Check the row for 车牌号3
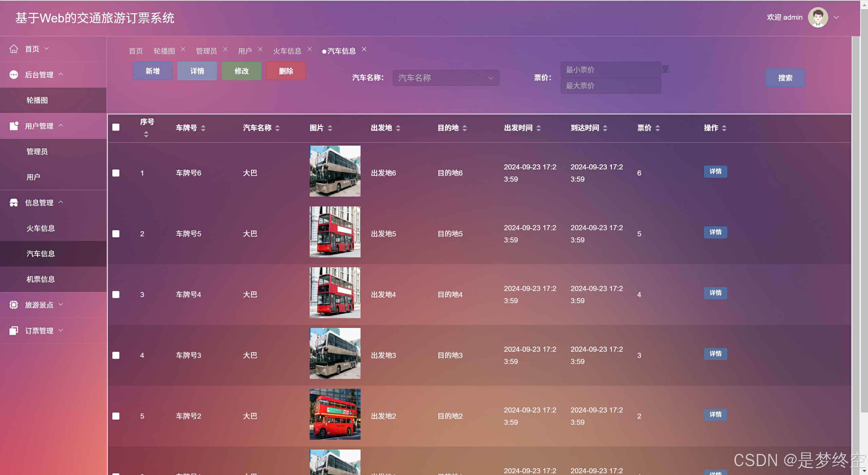The image size is (868, 475). pos(116,355)
